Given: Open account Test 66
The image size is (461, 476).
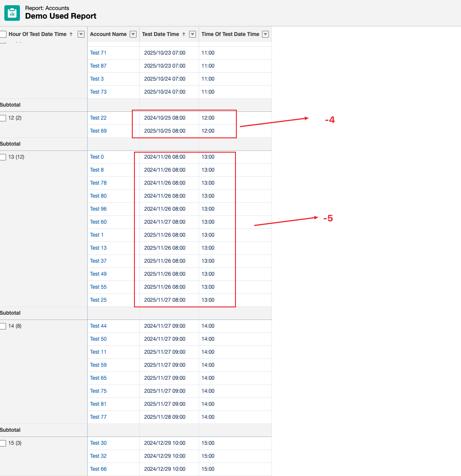Looking at the screenshot, I should point(98,469).
